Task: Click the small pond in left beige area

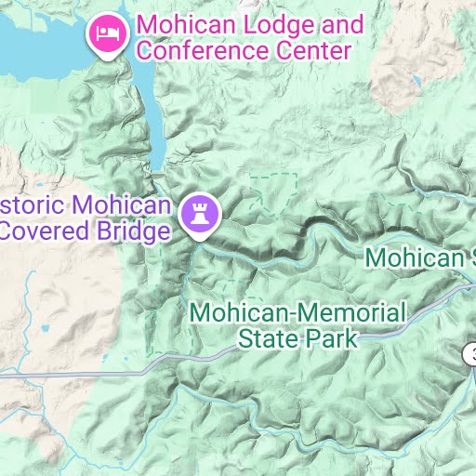Action: coord(46,327)
